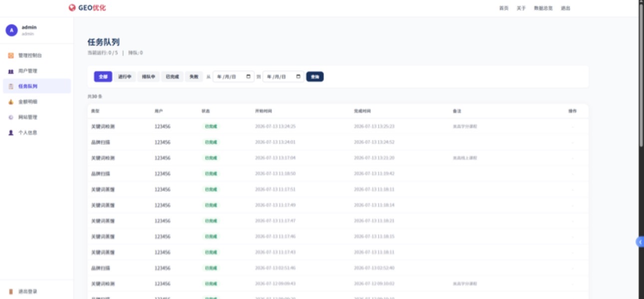This screenshot has width=644, height=299.
Task: Click finish time 2026-07-13 13:24:52
Action: (374, 142)
